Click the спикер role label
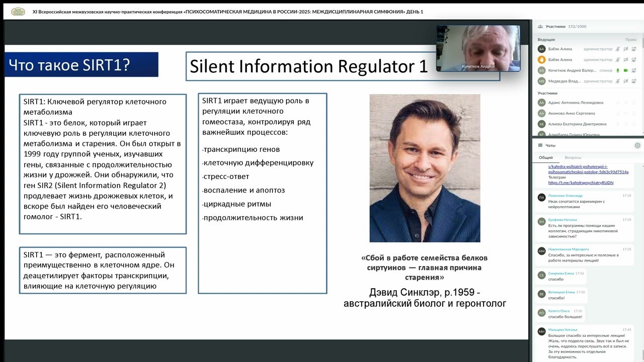644x362 pixels. tap(606, 70)
